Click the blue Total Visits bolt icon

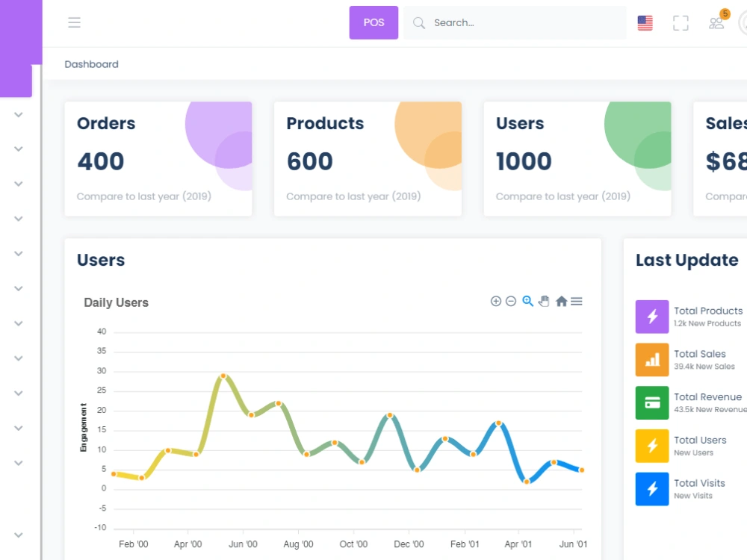(x=652, y=489)
